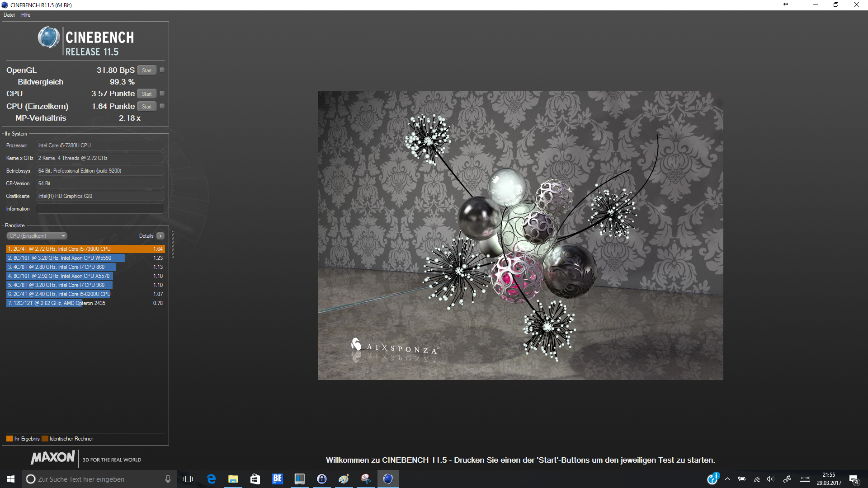Toggle checkbox next to OpenGL Start

162,70
